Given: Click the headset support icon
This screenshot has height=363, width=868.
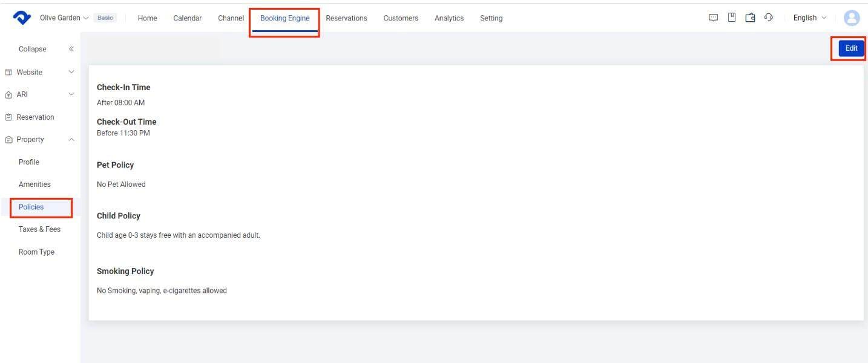Looking at the screenshot, I should (x=769, y=18).
